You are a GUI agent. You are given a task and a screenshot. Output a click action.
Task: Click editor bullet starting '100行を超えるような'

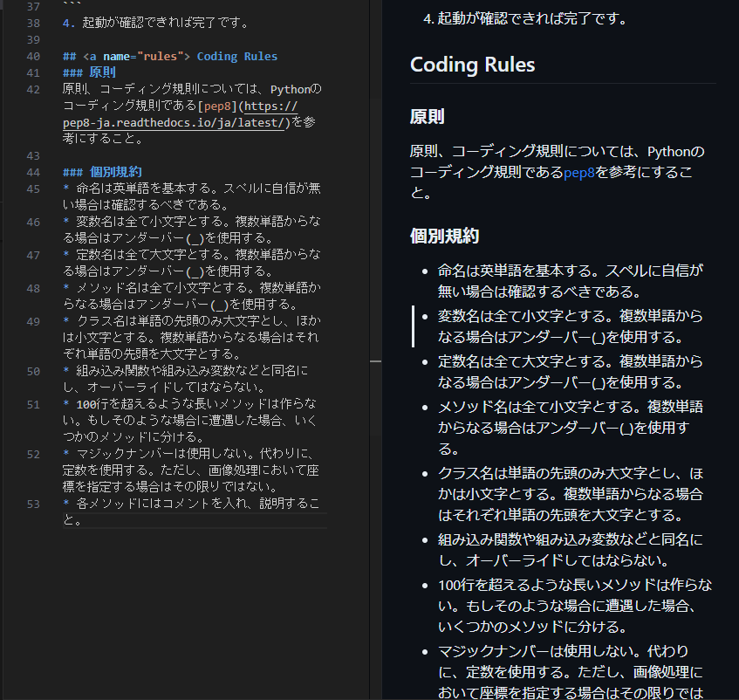pyautogui.click(x=190, y=421)
